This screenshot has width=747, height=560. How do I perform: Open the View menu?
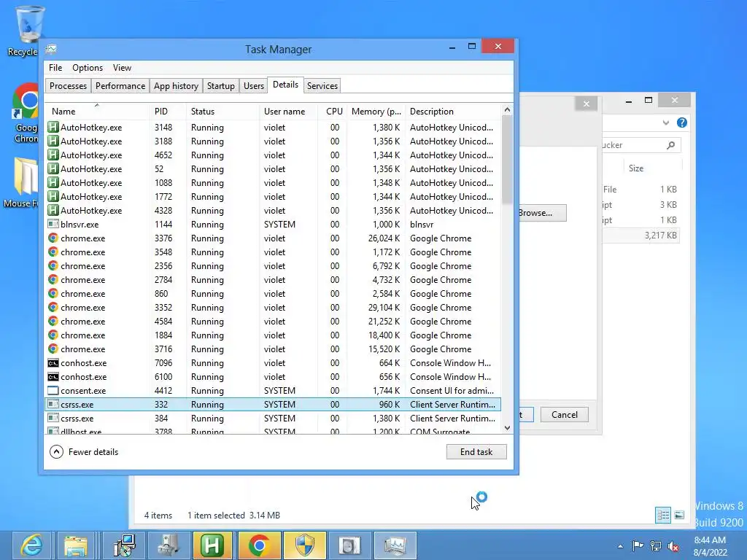[x=122, y=68]
